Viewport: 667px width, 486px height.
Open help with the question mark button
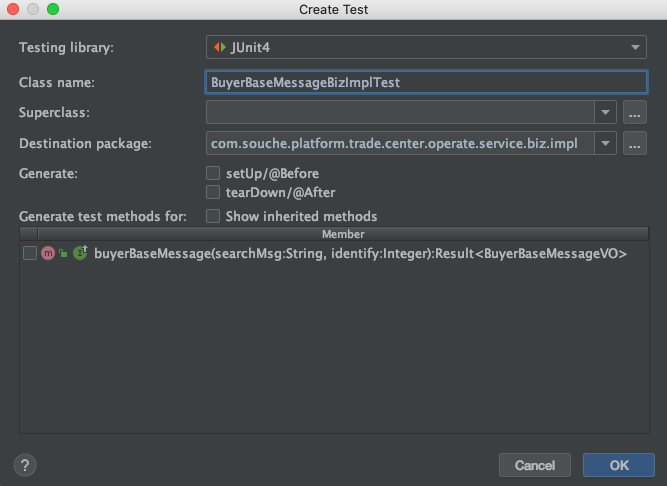pos(25,465)
